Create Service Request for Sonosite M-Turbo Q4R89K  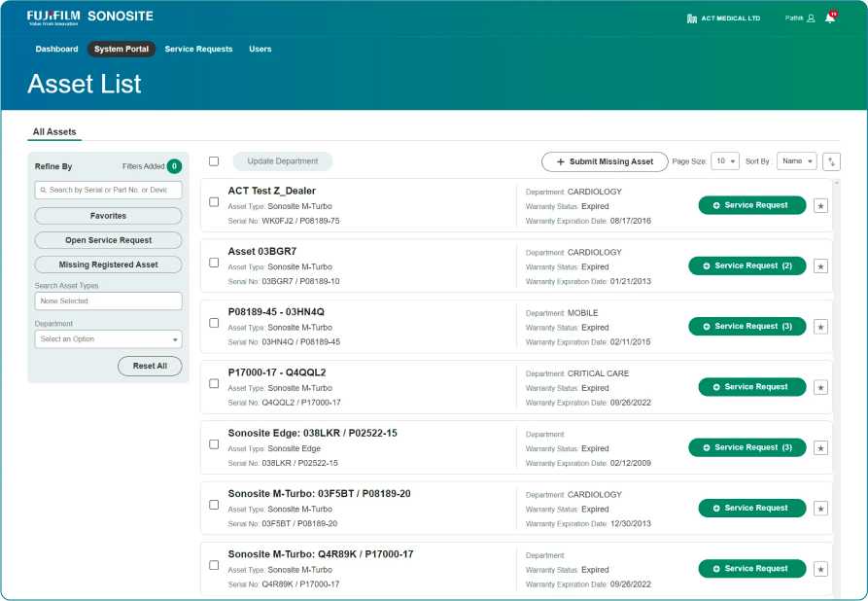coord(752,569)
